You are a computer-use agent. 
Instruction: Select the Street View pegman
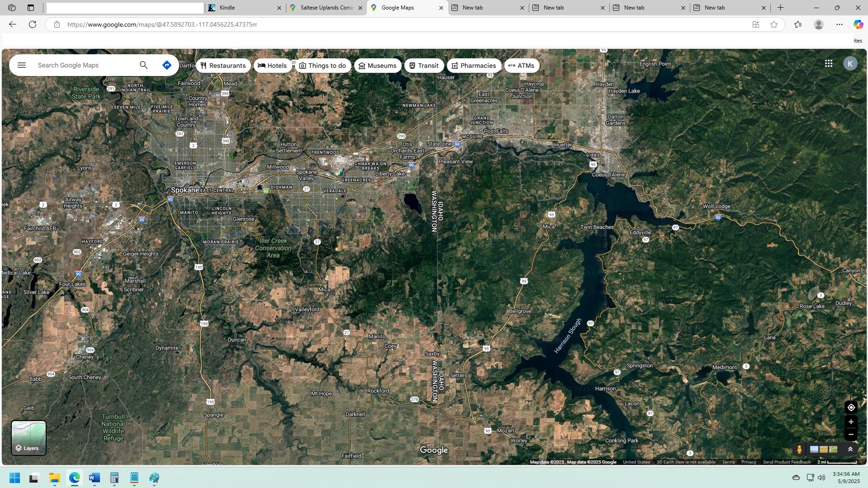(x=799, y=450)
